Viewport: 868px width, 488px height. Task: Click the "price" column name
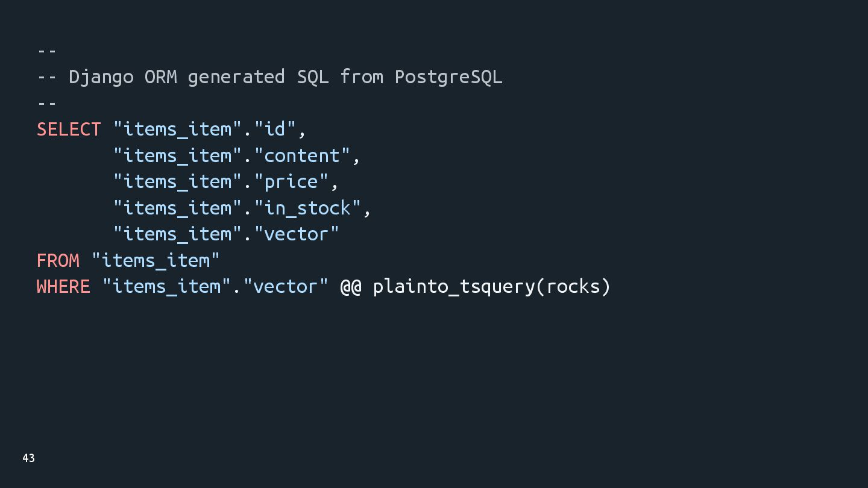[291, 181]
